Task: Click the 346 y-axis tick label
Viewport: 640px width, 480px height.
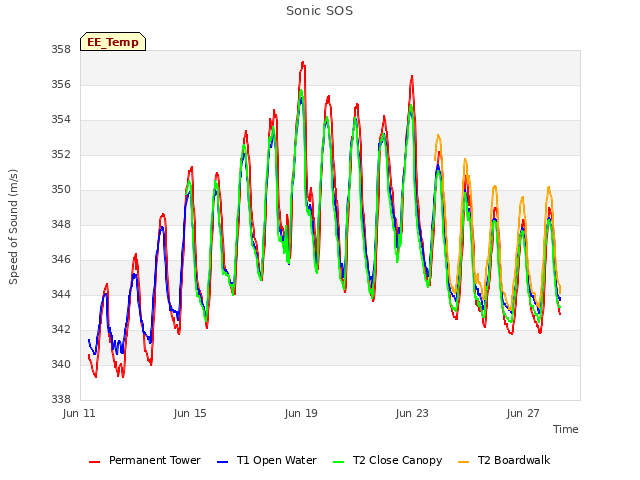Action: click(x=61, y=260)
